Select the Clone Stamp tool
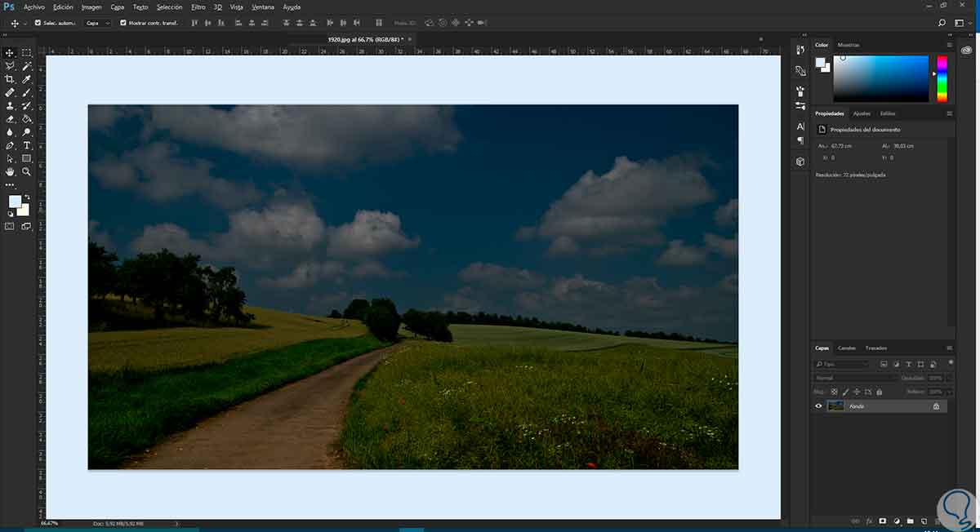980x532 pixels. point(10,105)
